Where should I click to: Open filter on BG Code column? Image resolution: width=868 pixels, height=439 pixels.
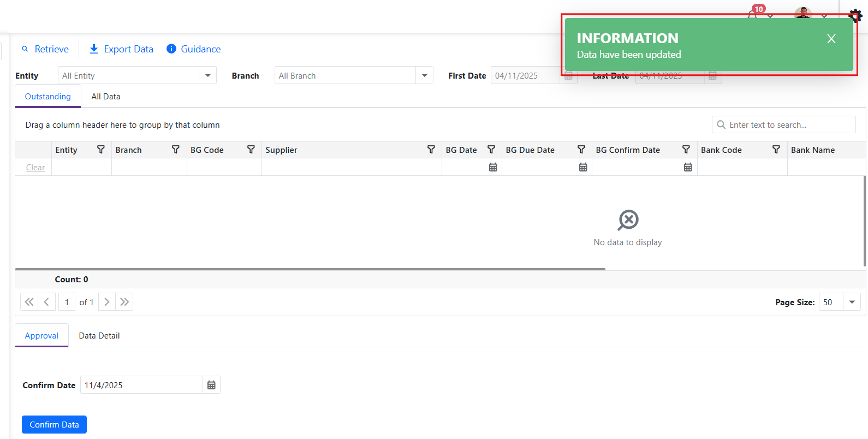pyautogui.click(x=251, y=150)
